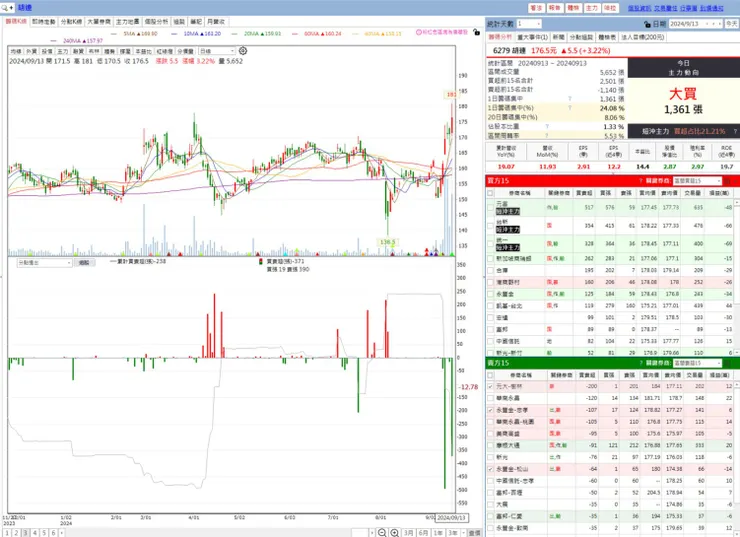
Task: Select page 3 in bottom-left pager
Action: [25, 533]
